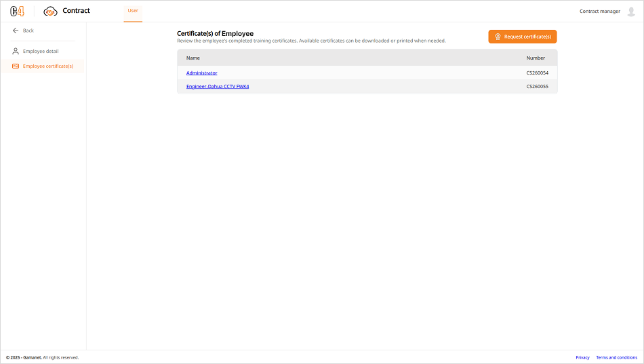The width and height of the screenshot is (644, 364).
Task: Open the Terms and conditions link
Action: point(616,357)
